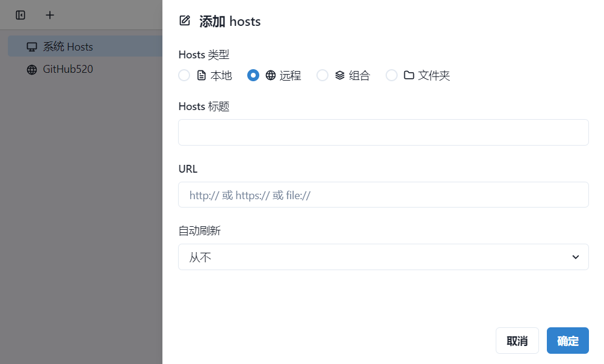This screenshot has height=364, width=604.
Task: Select GitHub520 in the sidebar
Action: click(85, 69)
